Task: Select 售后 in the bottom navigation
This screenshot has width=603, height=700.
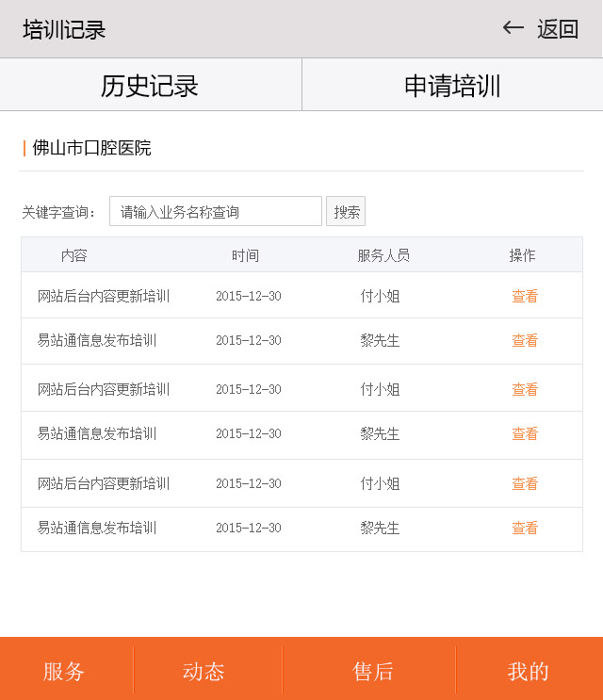Action: click(x=373, y=671)
